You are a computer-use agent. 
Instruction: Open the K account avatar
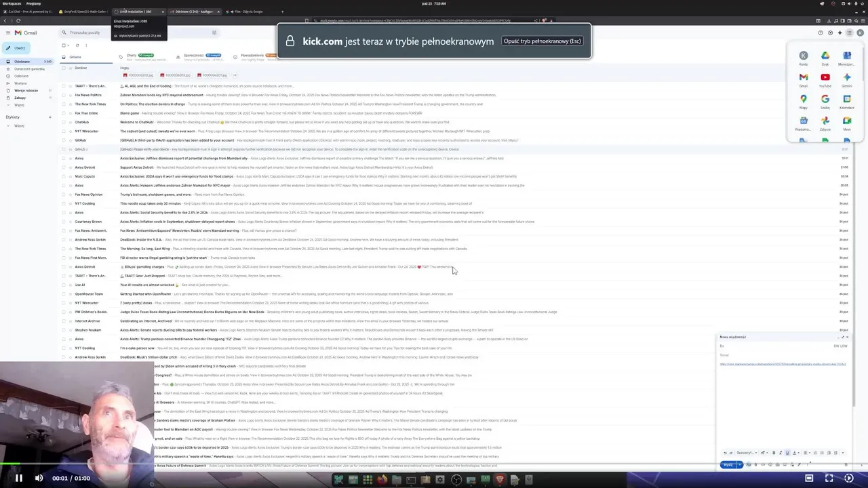861,33
